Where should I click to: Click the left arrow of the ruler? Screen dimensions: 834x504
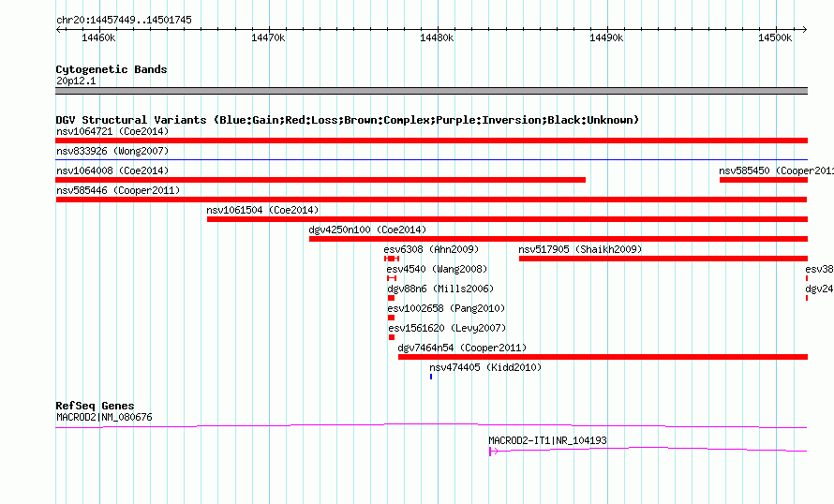click(x=58, y=29)
